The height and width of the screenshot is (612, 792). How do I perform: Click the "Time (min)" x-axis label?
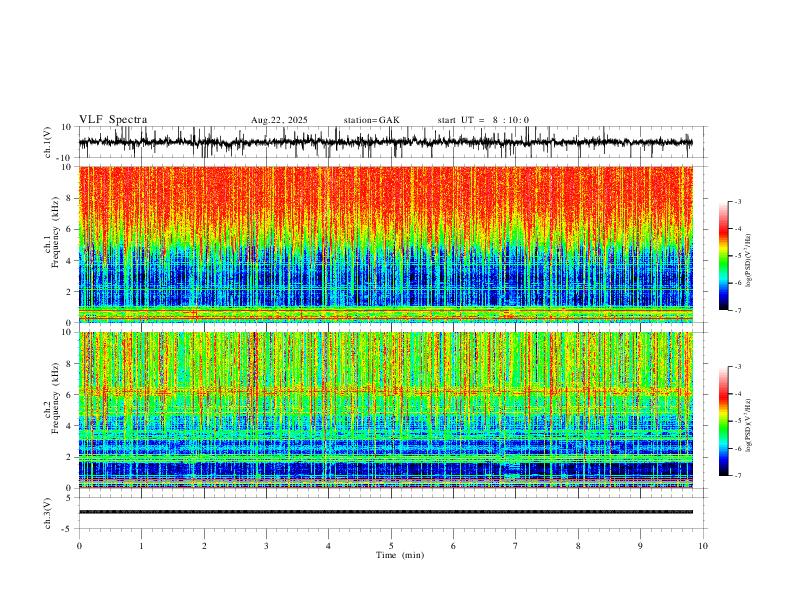400,555
